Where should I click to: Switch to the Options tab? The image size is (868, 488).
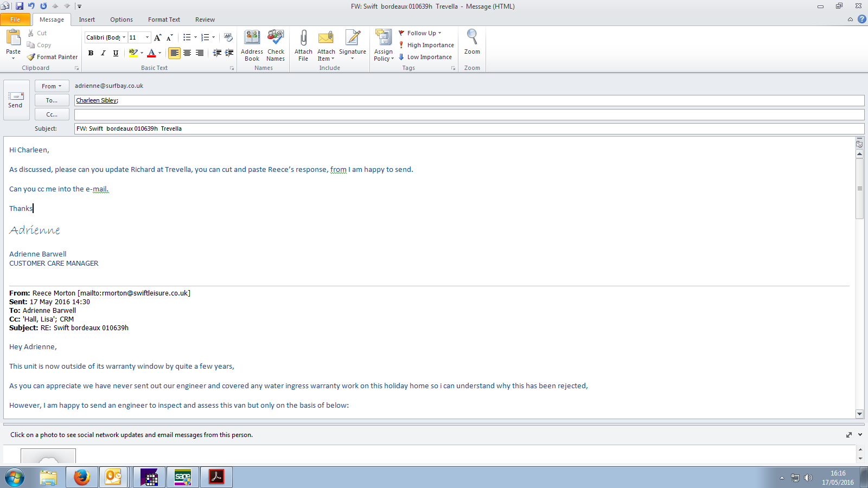coord(122,20)
